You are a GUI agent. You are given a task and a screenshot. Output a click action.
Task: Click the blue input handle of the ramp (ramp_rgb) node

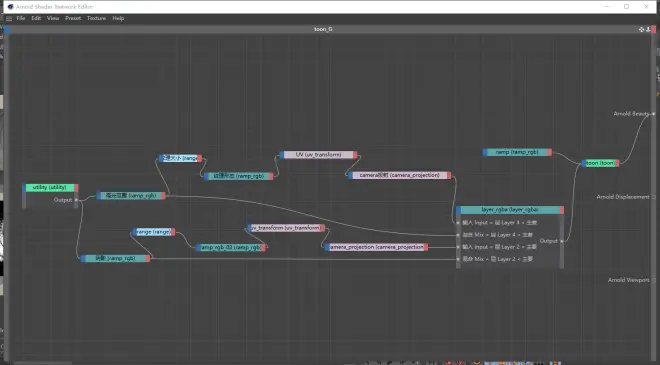[x=485, y=152]
